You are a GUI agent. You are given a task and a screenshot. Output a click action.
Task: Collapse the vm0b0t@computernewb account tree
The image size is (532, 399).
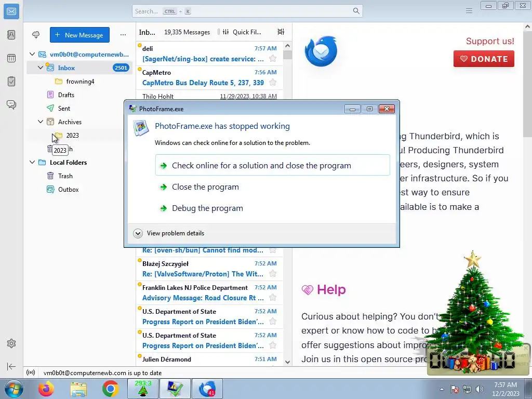coord(32,54)
